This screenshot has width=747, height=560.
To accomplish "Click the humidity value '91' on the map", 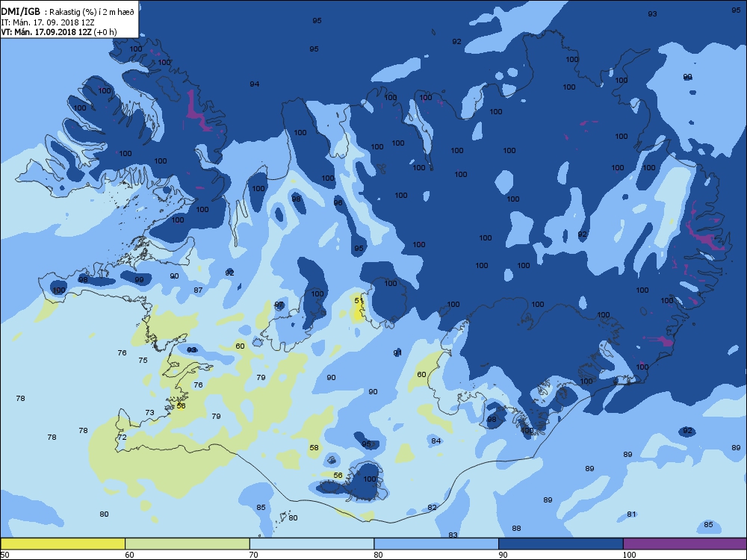I will click(x=398, y=352).
